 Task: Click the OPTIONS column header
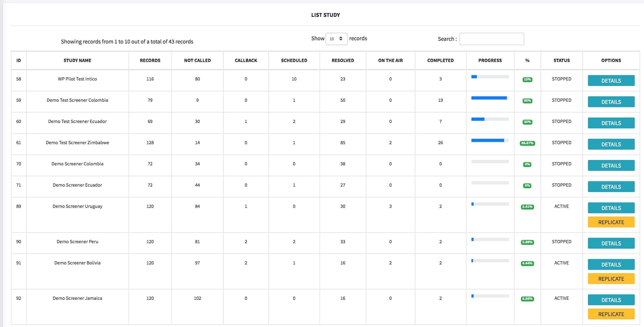point(611,60)
